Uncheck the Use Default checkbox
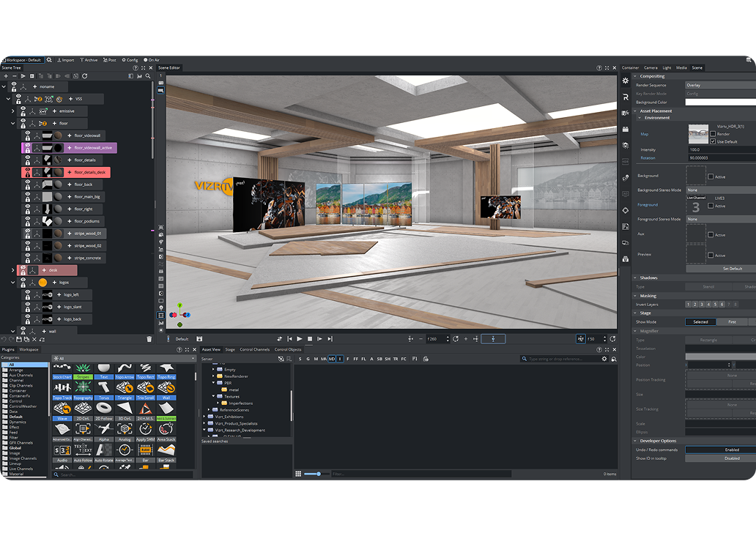The width and height of the screenshot is (756, 536). pyautogui.click(x=712, y=141)
